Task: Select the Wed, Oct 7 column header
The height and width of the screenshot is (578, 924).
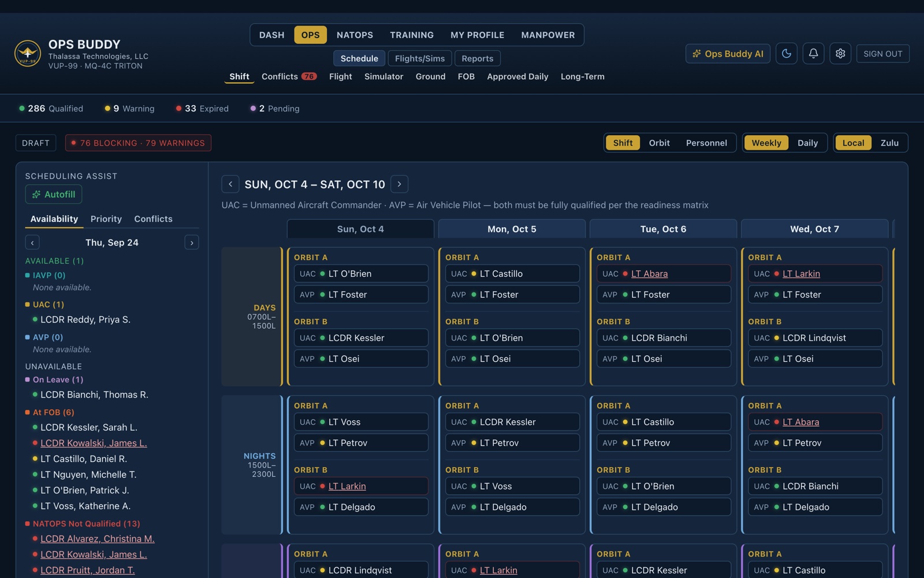Action: pyautogui.click(x=814, y=229)
